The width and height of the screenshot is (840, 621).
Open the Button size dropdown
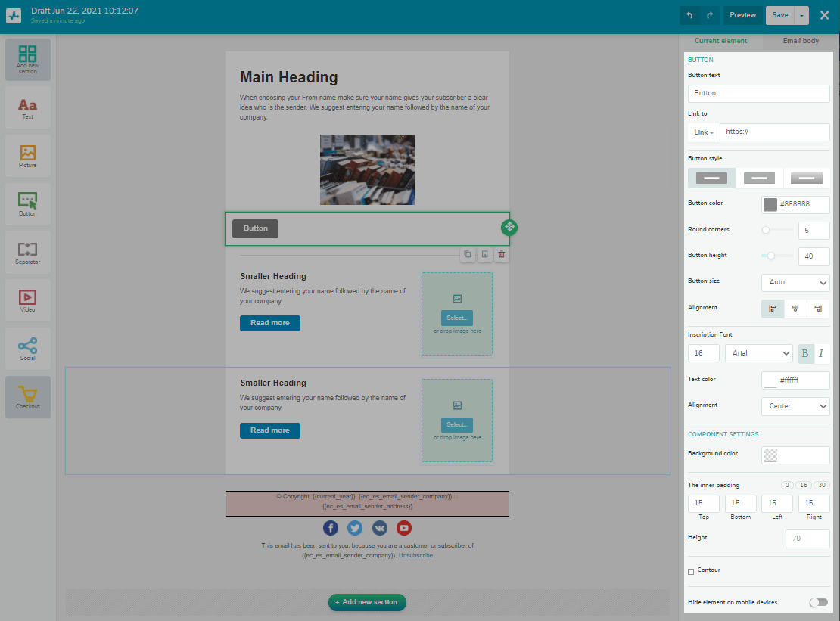(795, 282)
